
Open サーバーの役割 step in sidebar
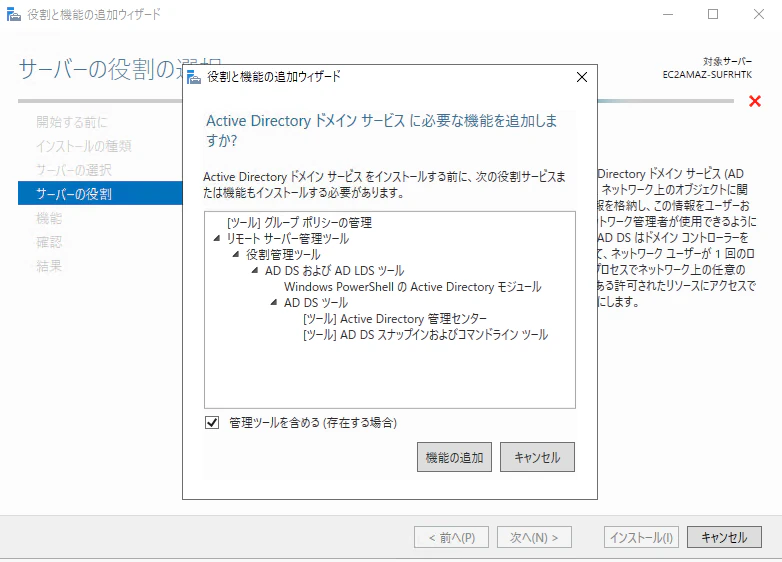click(100, 193)
